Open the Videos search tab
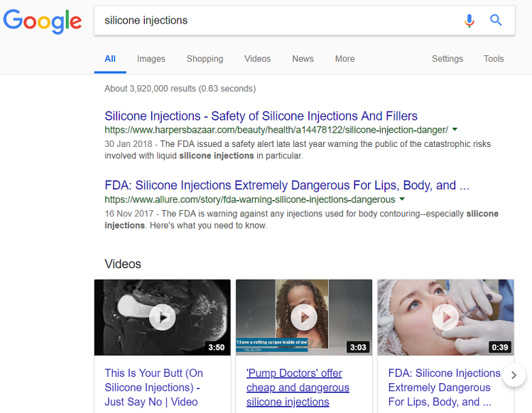 258,59
